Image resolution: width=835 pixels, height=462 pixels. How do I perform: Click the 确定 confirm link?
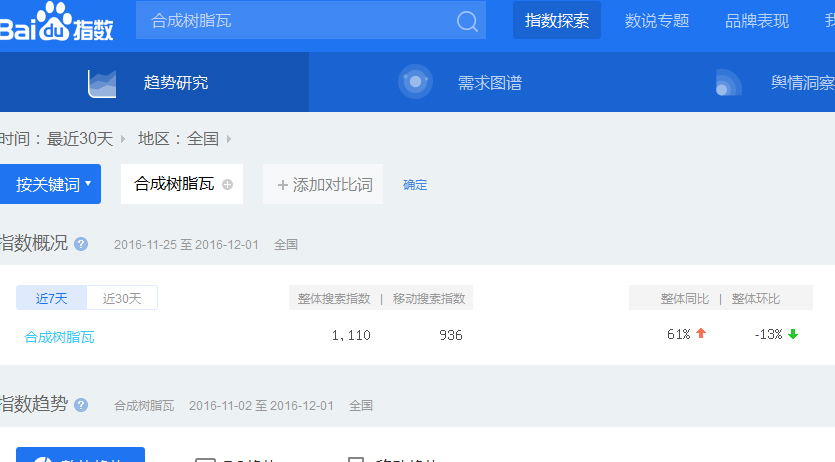click(415, 185)
